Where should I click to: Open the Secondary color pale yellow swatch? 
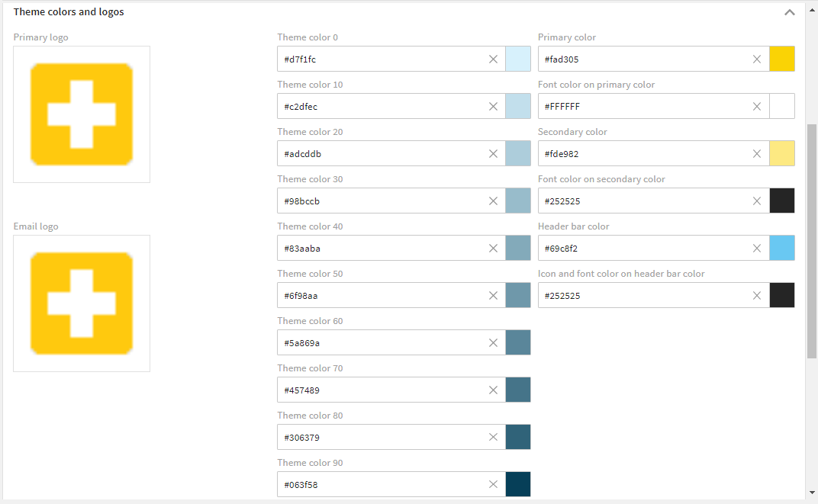tap(782, 154)
